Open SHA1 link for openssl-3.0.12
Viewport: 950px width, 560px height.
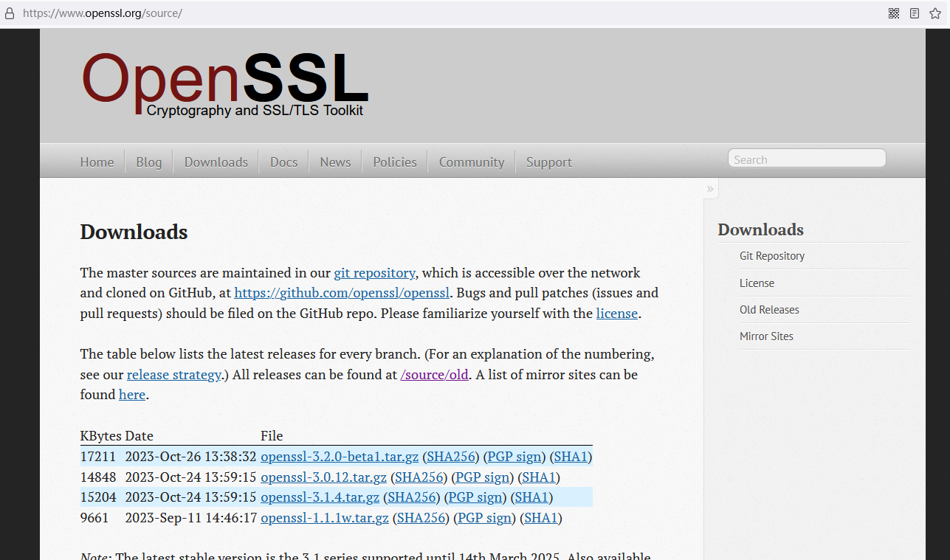(x=539, y=477)
